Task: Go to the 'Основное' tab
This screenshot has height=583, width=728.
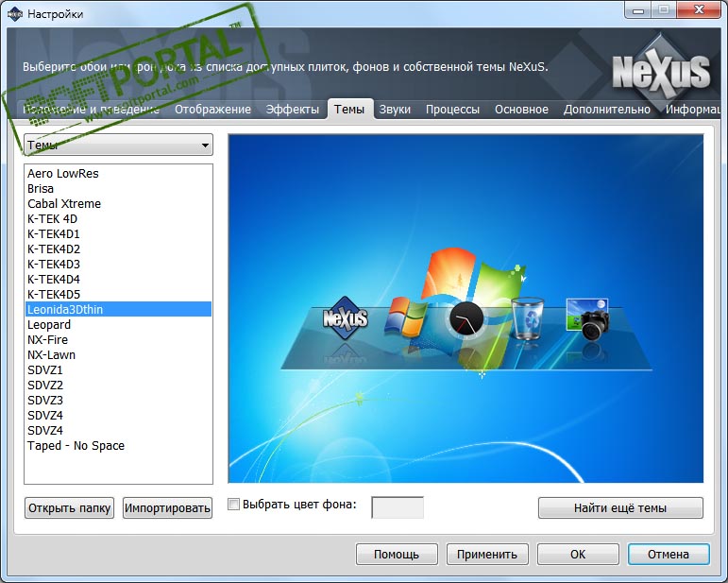Action: click(x=521, y=110)
